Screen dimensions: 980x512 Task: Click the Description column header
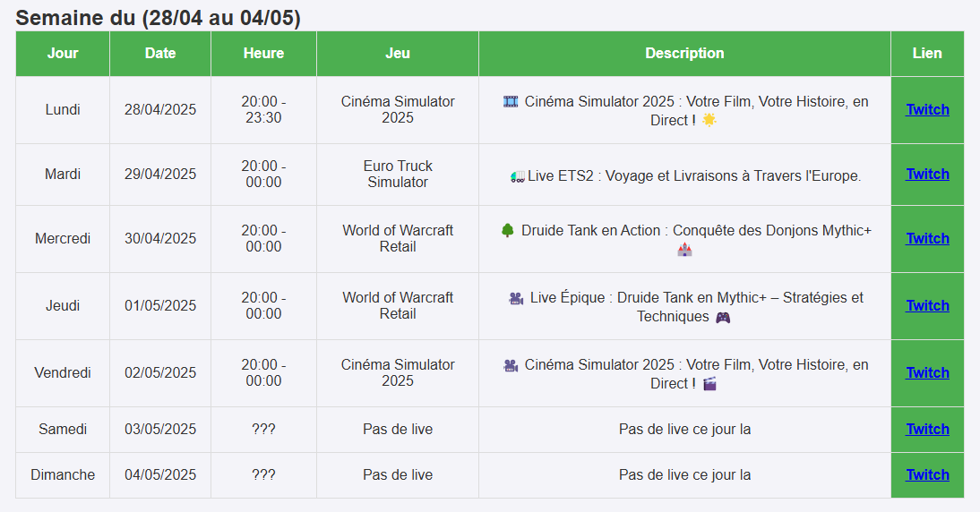pyautogui.click(x=684, y=54)
